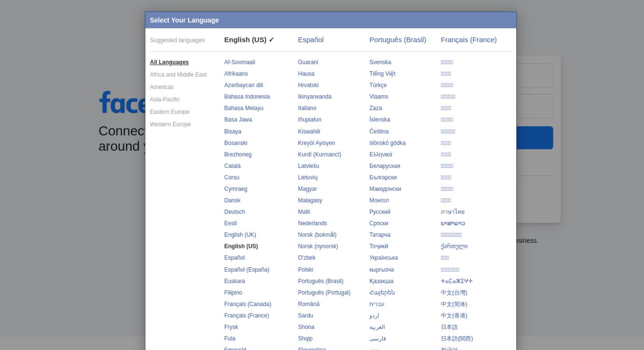
Task: Choose Brezhoneg language
Action: click(238, 154)
